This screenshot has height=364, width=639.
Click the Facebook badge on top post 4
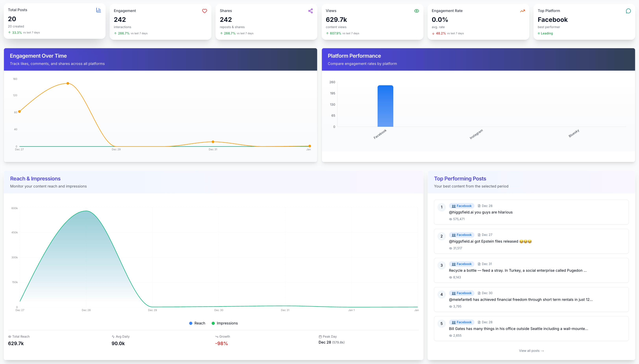click(x=462, y=293)
